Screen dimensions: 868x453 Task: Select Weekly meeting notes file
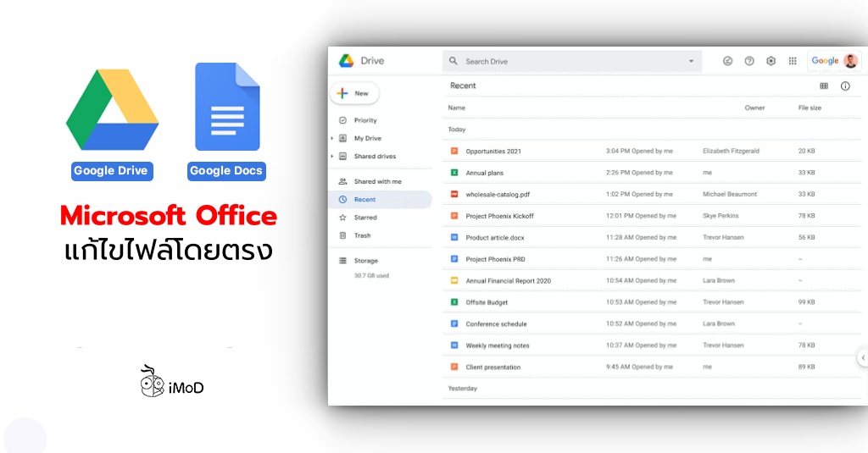pyautogui.click(x=652, y=345)
